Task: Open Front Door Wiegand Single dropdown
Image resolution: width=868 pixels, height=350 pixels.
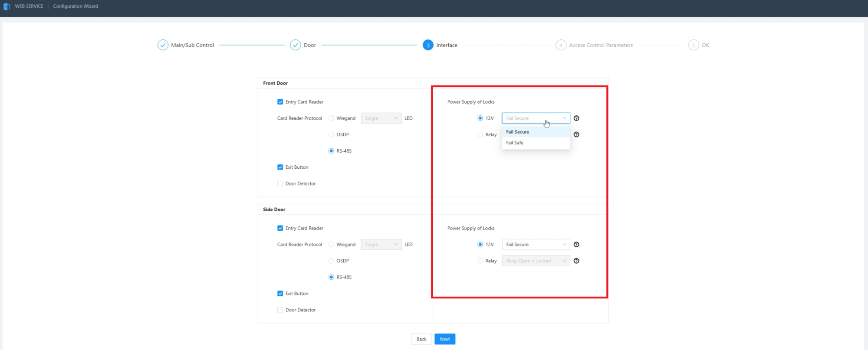Action: click(381, 118)
